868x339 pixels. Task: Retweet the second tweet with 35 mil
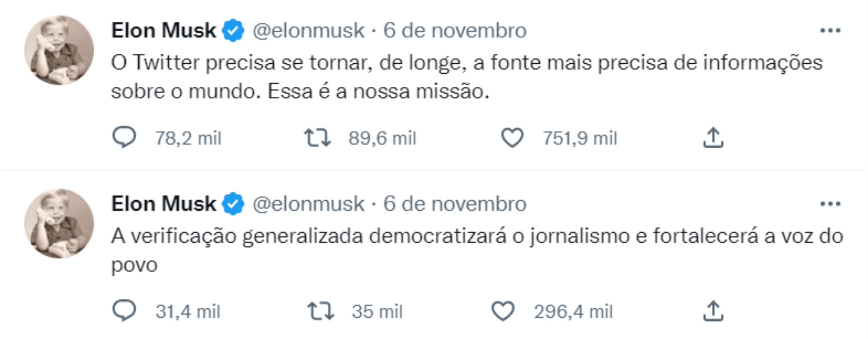[321, 311]
